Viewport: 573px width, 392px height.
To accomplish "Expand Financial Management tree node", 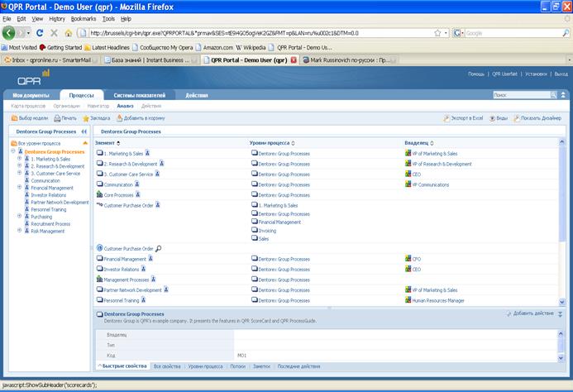I will (x=20, y=187).
